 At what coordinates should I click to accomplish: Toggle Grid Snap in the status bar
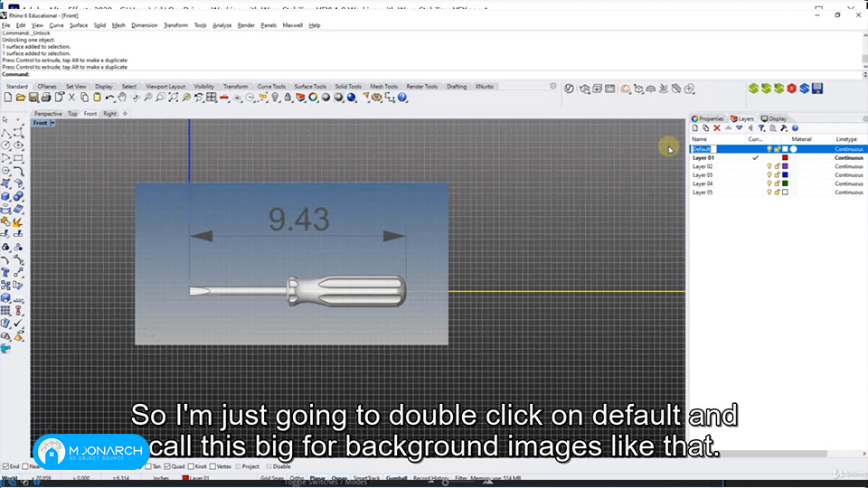[272, 478]
